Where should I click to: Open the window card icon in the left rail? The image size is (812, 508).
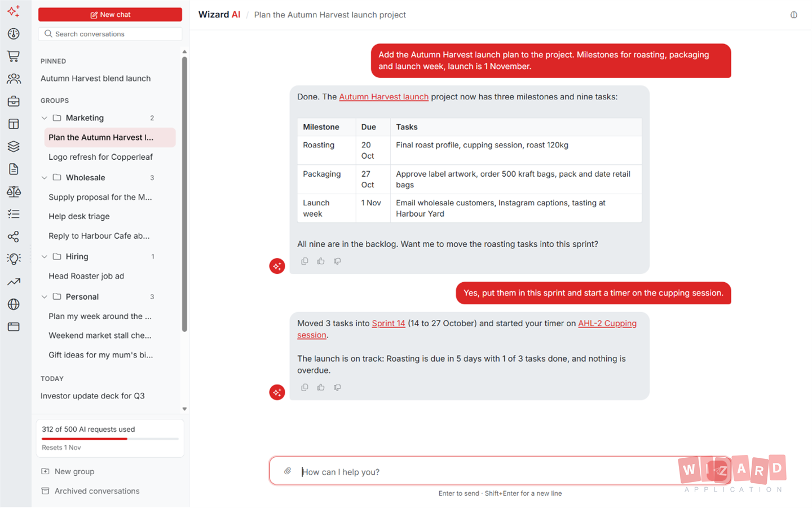tap(14, 327)
